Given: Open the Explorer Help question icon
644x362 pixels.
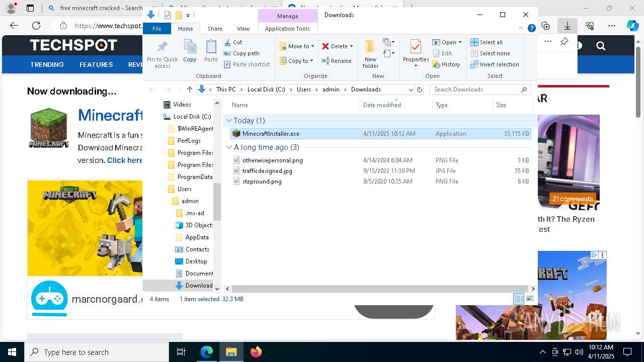Looking at the screenshot, I should 531,29.
